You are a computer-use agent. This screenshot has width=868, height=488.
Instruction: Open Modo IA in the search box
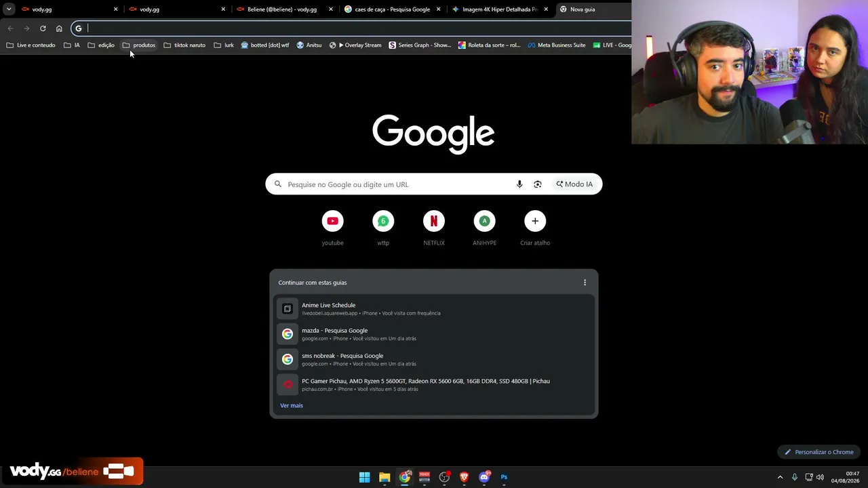coord(574,184)
